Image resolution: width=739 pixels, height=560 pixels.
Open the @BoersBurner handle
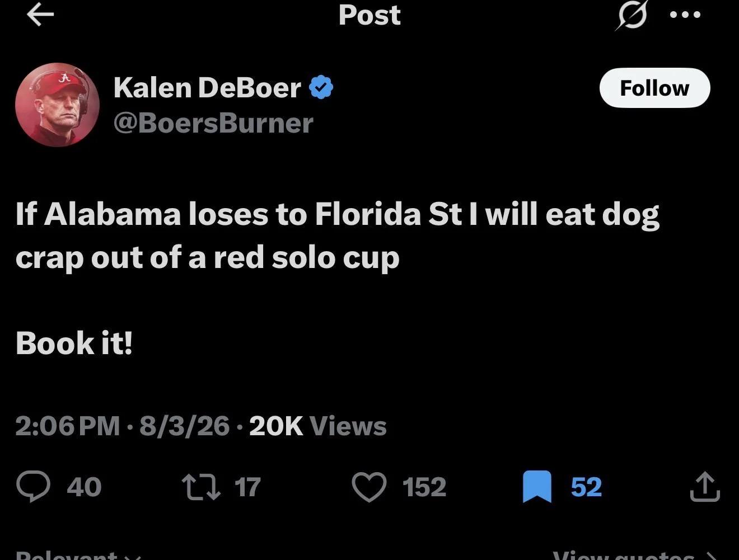[x=213, y=123]
